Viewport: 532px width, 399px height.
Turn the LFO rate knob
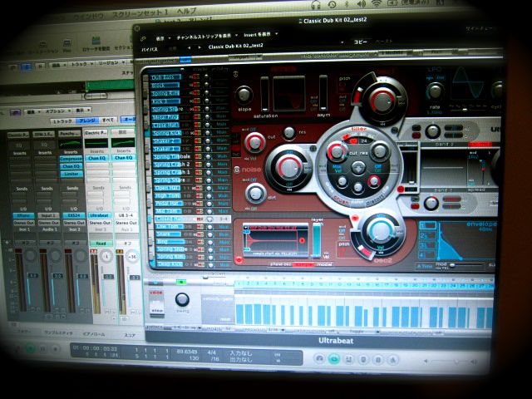pos(435,91)
